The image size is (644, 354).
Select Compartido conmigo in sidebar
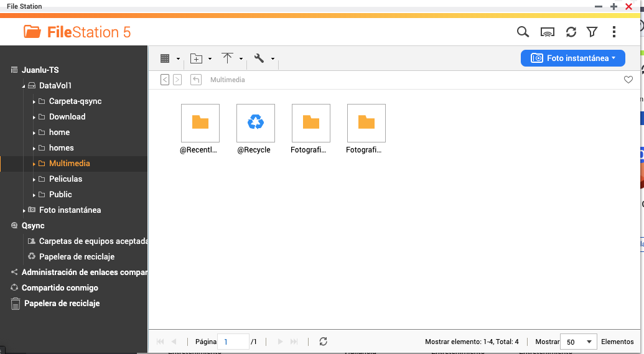pyautogui.click(x=60, y=287)
